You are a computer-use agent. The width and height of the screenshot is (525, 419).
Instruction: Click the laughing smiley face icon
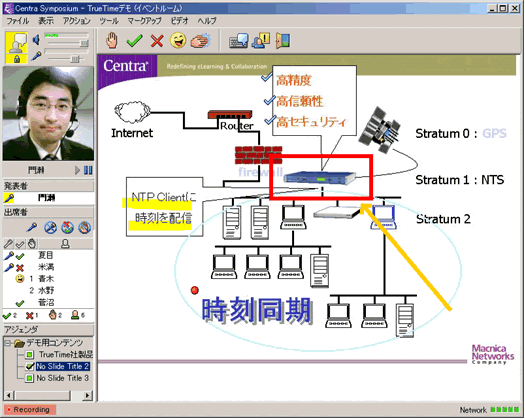(178, 41)
